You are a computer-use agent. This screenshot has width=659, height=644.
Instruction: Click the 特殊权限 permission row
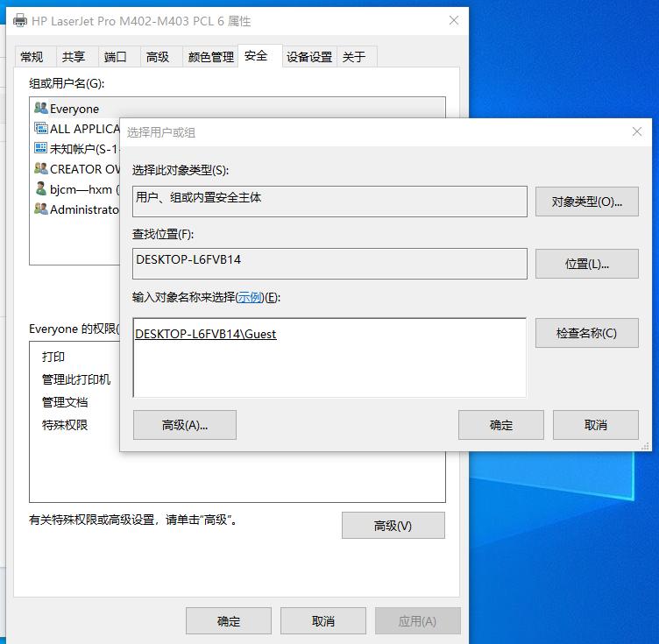(65, 425)
